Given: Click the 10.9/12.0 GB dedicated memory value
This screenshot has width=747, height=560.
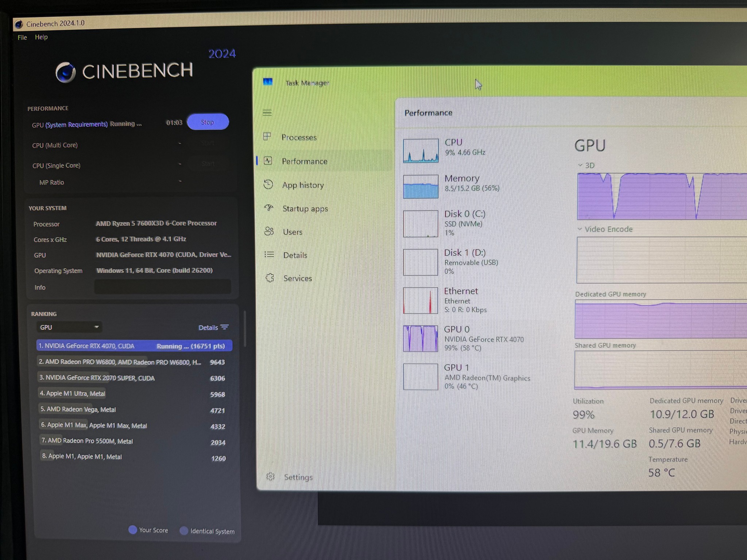Looking at the screenshot, I should tap(682, 414).
